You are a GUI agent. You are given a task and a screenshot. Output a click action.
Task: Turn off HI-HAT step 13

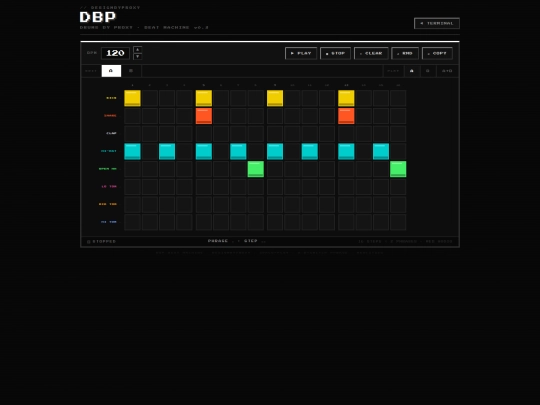click(346, 152)
